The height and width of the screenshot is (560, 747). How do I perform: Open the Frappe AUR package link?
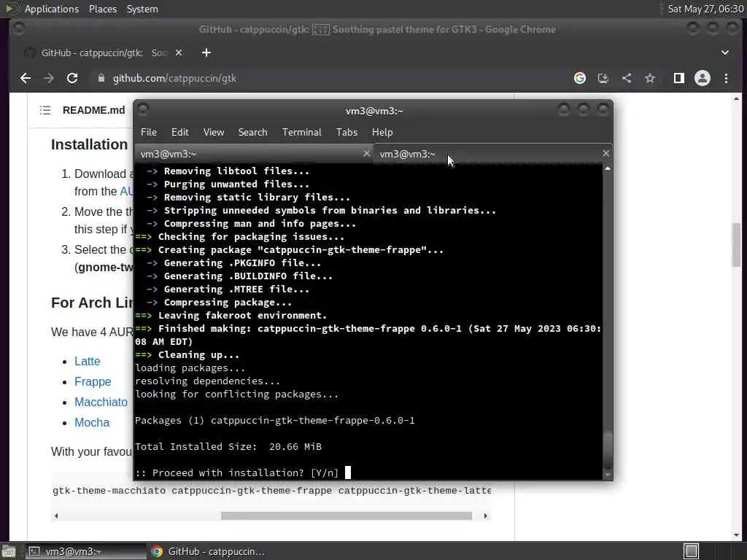point(93,382)
